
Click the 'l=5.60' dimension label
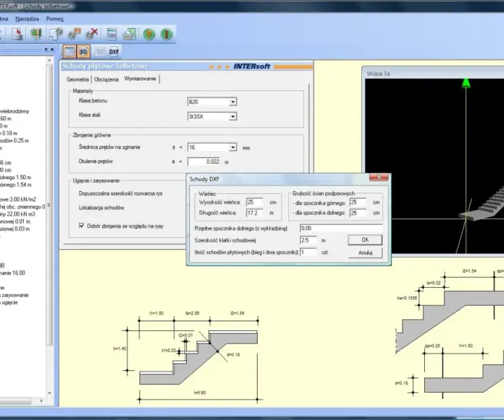coord(199,393)
